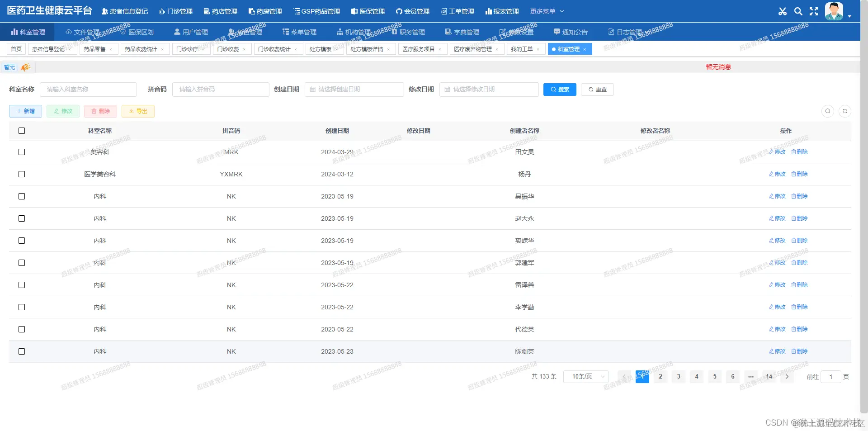
Task: Click the doctor avatar picture
Action: tap(834, 11)
